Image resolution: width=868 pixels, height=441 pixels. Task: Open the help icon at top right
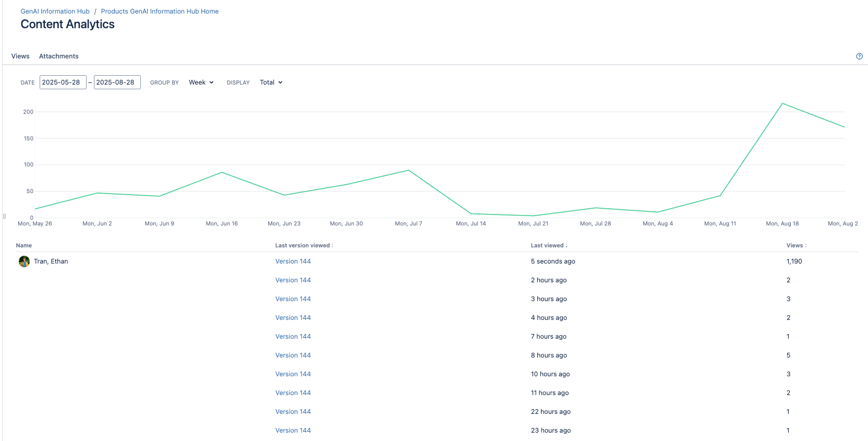coord(859,56)
